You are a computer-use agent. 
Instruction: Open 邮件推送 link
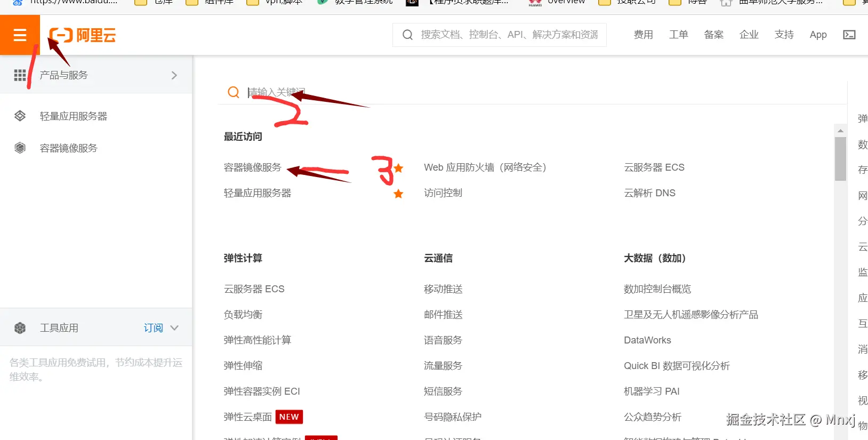443,315
